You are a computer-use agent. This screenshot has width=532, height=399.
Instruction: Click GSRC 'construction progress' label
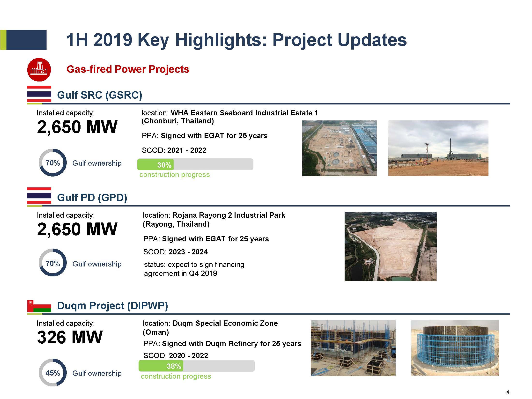click(x=175, y=175)
